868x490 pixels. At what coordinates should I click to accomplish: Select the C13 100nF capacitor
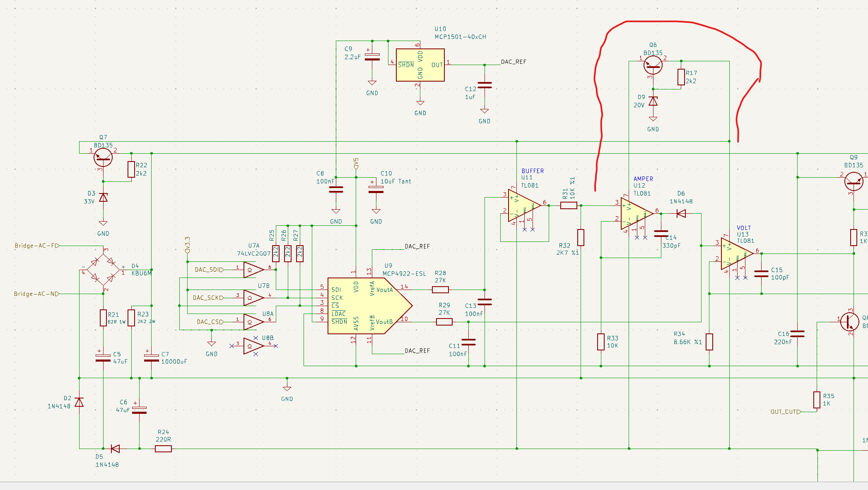(485, 302)
